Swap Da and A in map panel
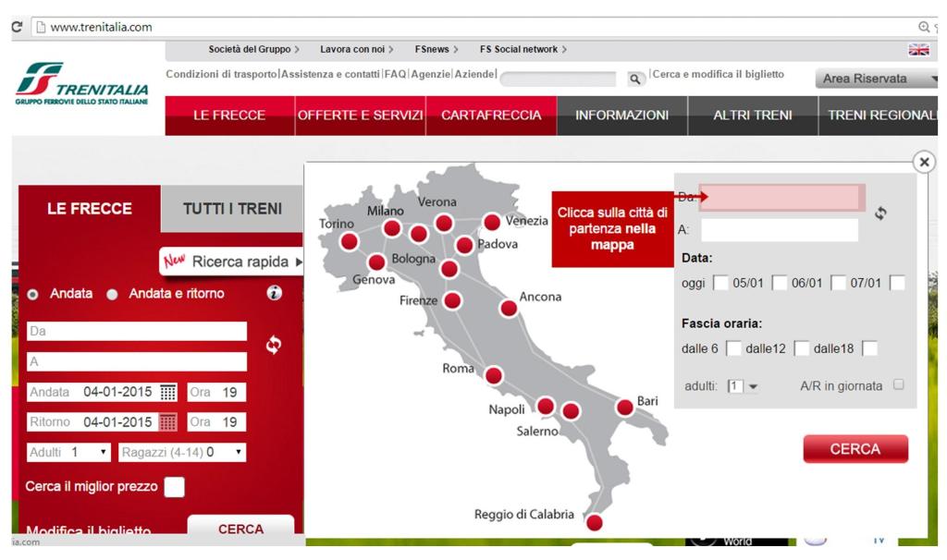Image resolution: width=947 pixels, height=560 pixels. coord(880,213)
